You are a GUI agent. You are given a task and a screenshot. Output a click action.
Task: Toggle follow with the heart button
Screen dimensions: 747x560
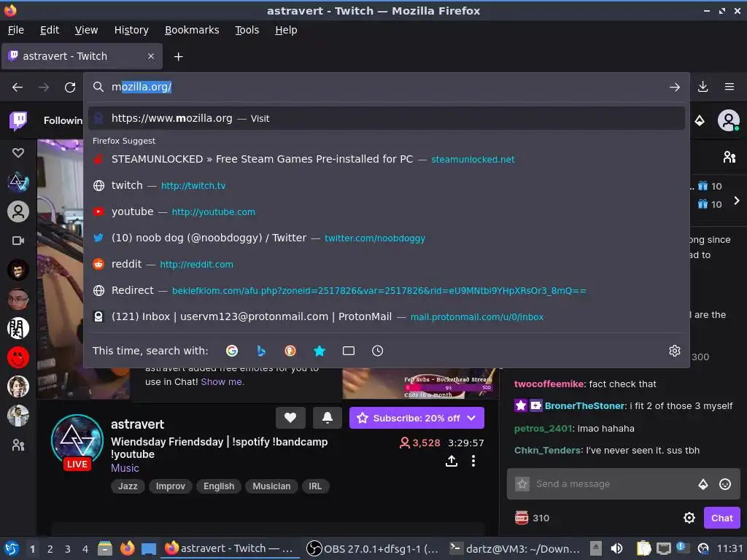click(x=290, y=418)
